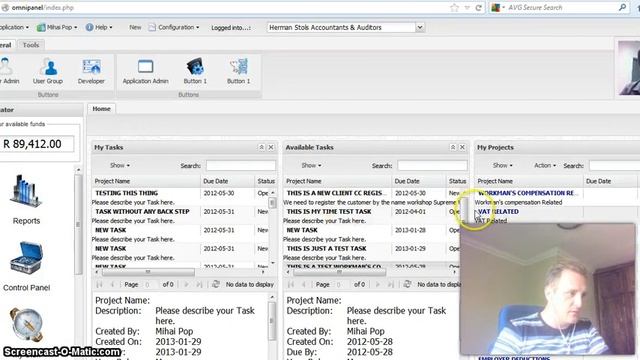Click the My Tasks vertical scrollbar thumb

[x=272, y=203]
